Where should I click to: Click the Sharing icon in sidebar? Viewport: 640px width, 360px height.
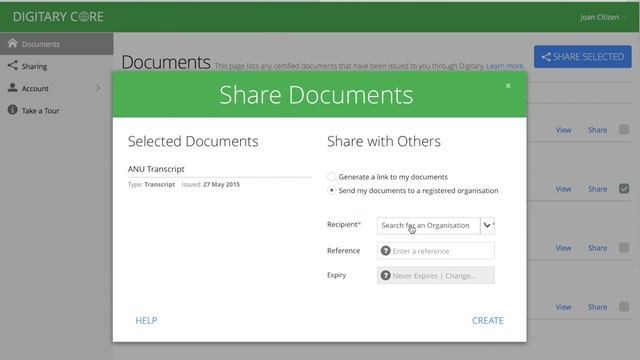(13, 65)
